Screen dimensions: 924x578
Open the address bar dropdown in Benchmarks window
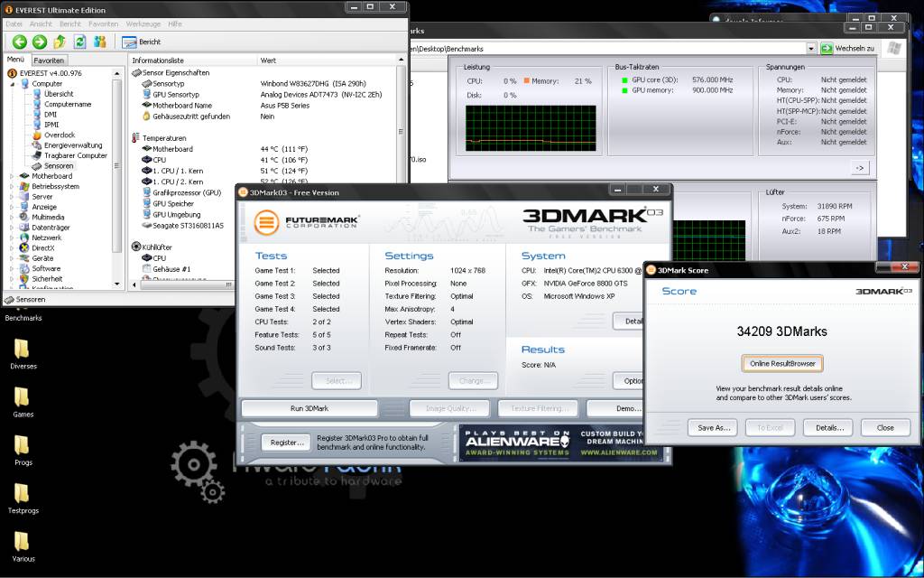tap(811, 49)
